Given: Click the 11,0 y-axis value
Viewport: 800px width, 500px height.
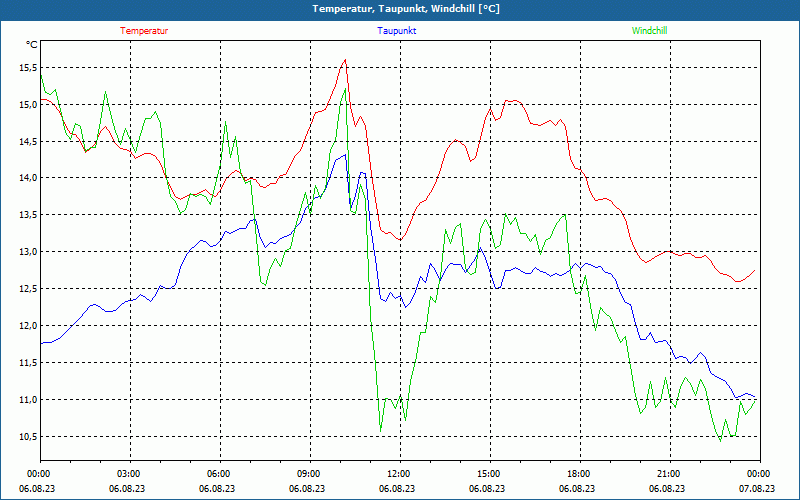Looking at the screenshot, I should (29, 399).
